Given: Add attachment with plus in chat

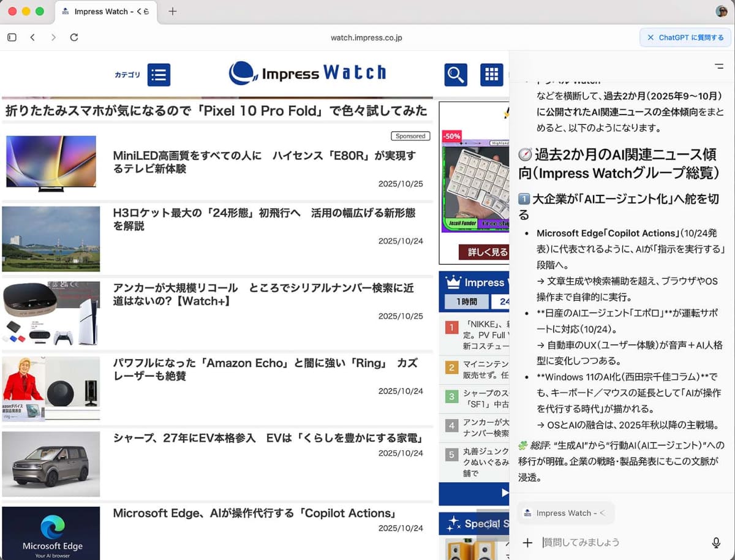Looking at the screenshot, I should 527,542.
